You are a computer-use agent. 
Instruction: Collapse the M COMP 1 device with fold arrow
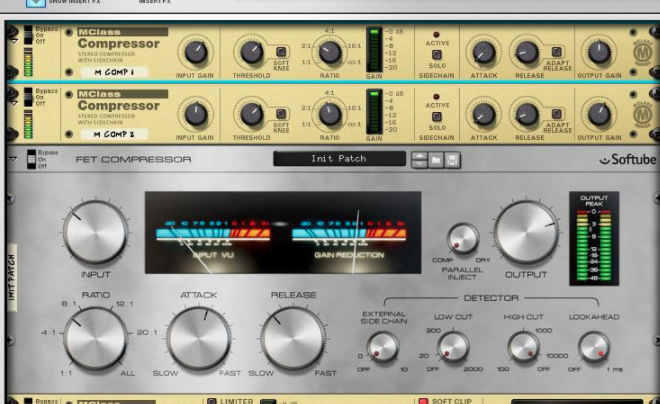[14, 41]
